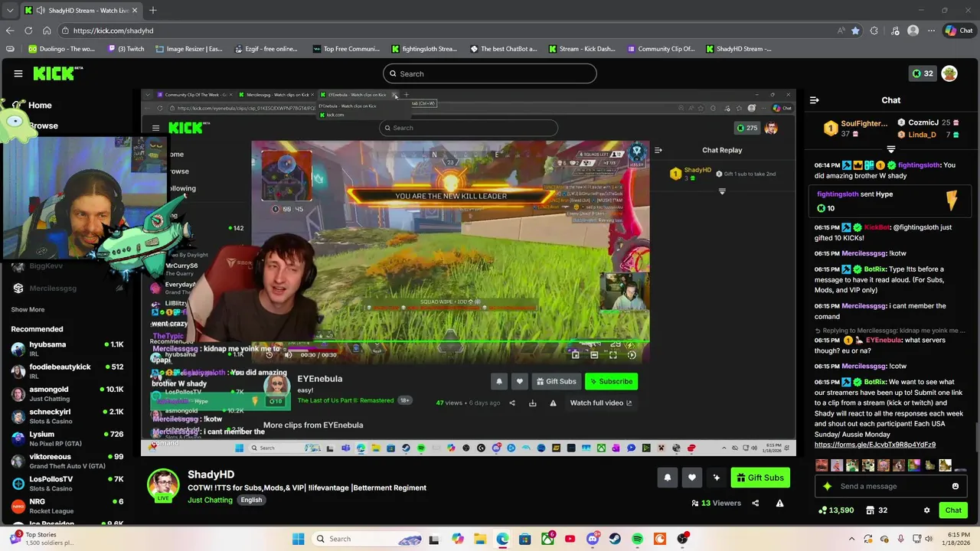This screenshot has height=551, width=980.
Task: Open viktoreeous's recommended channel
Action: 67,461
